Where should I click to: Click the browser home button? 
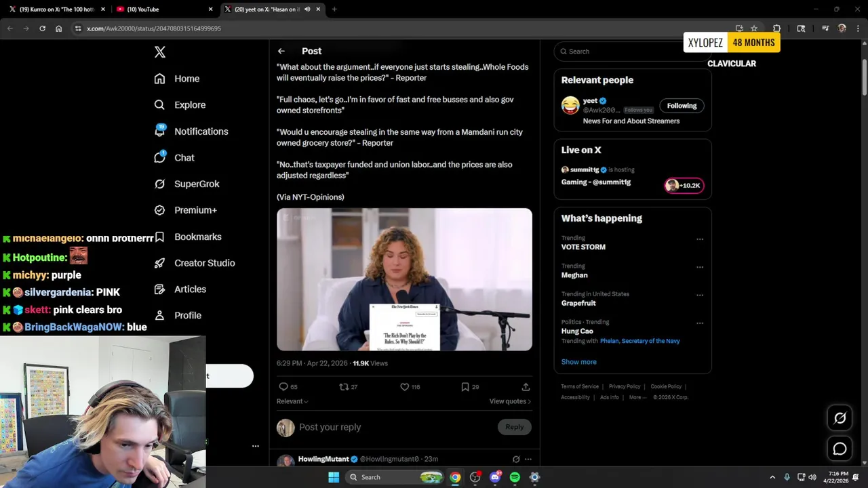59,28
